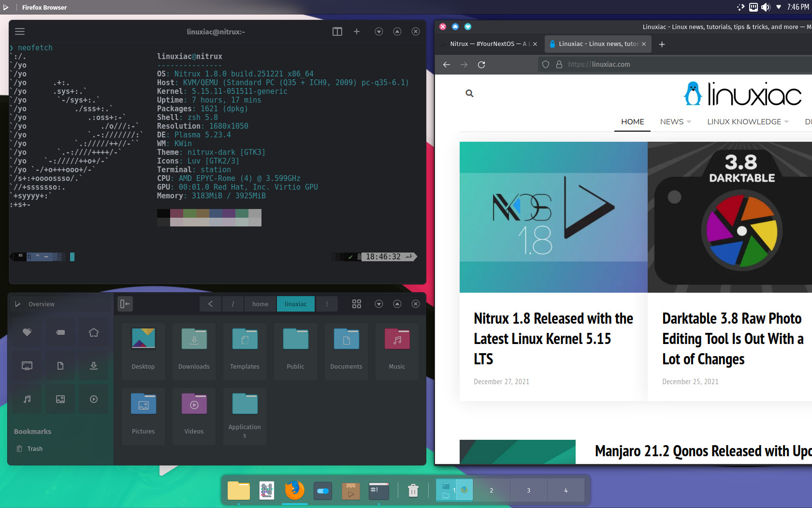Viewport: 812px width, 508px height.
Task: Open the Downloads folder
Action: pos(194,351)
